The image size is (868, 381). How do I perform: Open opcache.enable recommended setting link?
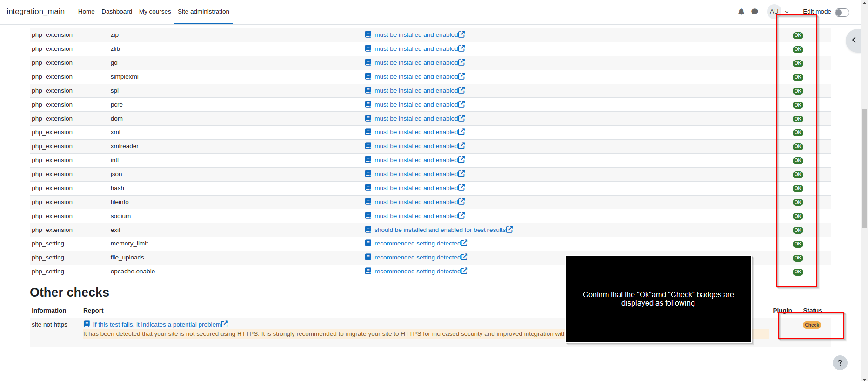click(417, 272)
